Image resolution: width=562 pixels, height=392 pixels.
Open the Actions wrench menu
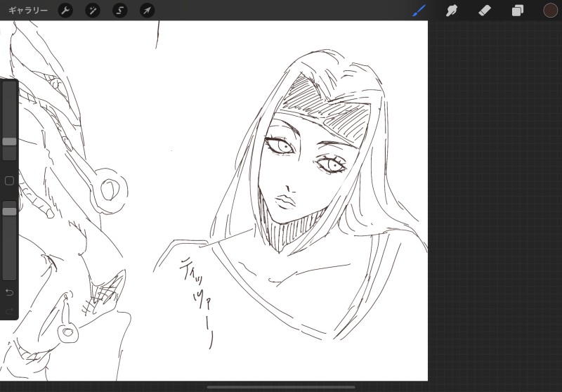point(65,11)
